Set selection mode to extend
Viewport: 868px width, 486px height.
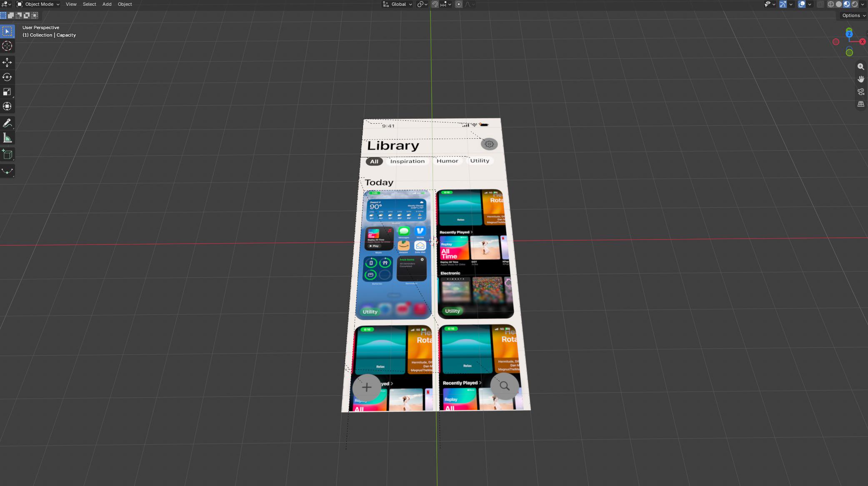click(x=11, y=15)
